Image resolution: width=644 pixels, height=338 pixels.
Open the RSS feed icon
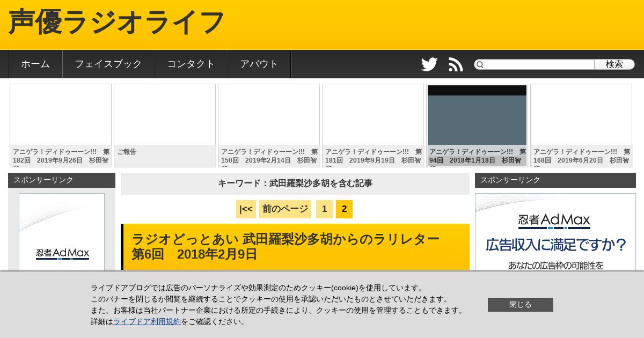click(x=456, y=64)
